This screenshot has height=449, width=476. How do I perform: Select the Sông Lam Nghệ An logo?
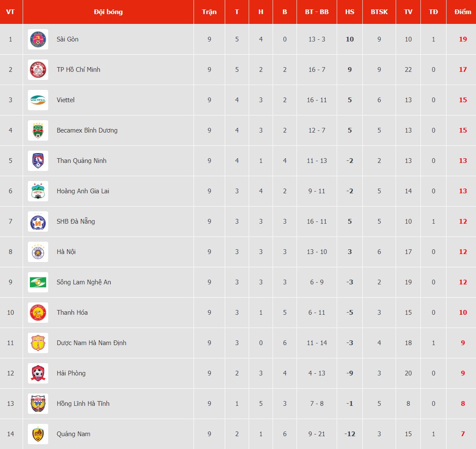pos(38,282)
